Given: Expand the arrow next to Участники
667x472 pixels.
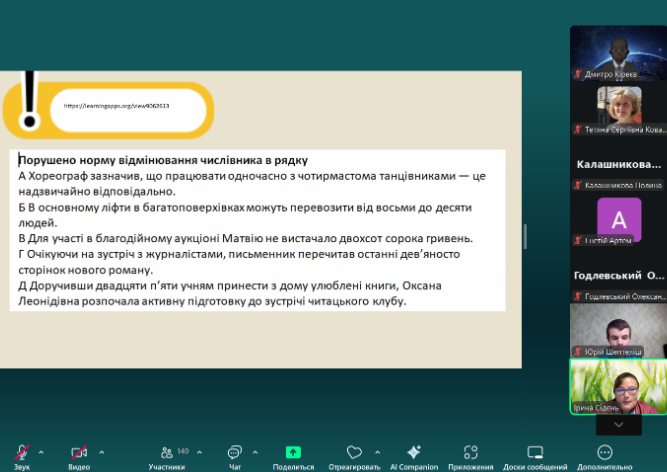Looking at the screenshot, I should (200, 452).
